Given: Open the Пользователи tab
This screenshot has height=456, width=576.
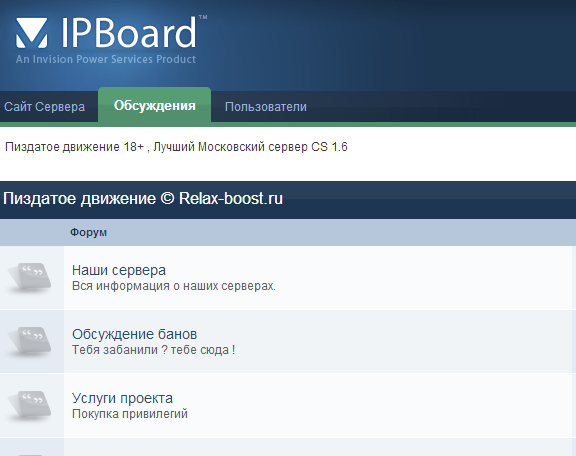Looking at the screenshot, I should coord(266,107).
